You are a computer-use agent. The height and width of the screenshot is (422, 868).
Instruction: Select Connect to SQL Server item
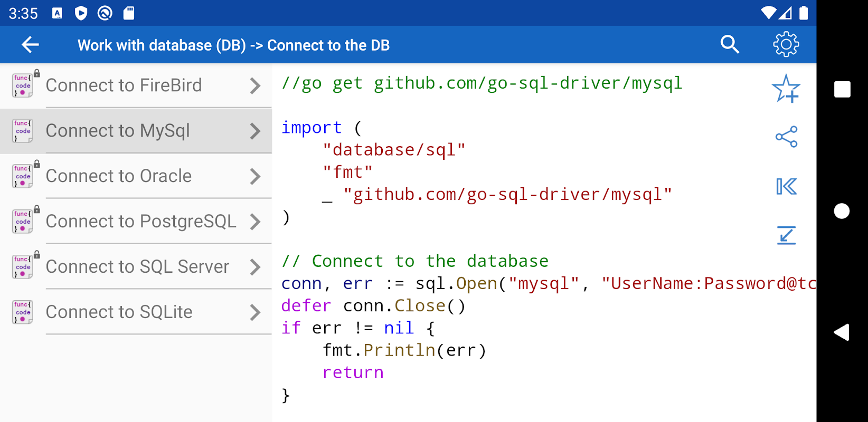tap(136, 267)
